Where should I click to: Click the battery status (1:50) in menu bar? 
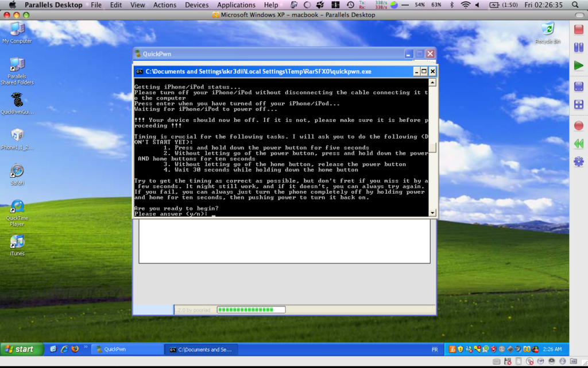(x=504, y=5)
